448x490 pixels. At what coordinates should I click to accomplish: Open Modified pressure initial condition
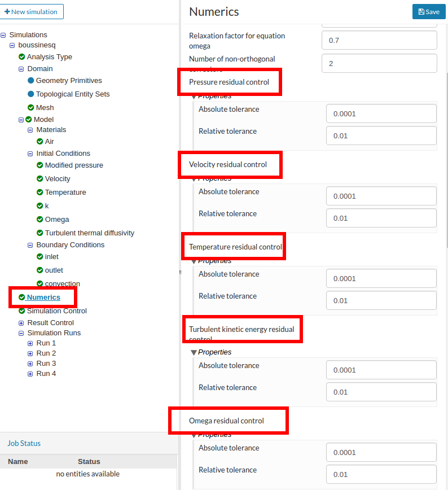point(74,165)
